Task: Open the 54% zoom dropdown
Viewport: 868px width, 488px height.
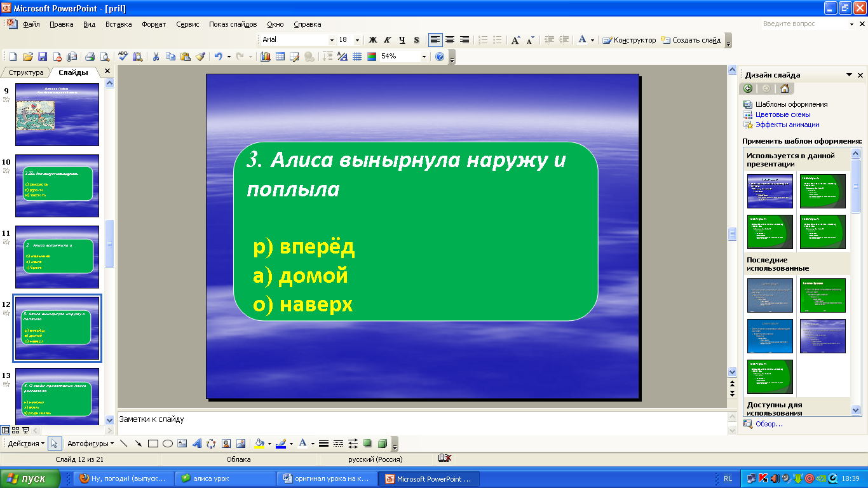Action: click(x=424, y=57)
